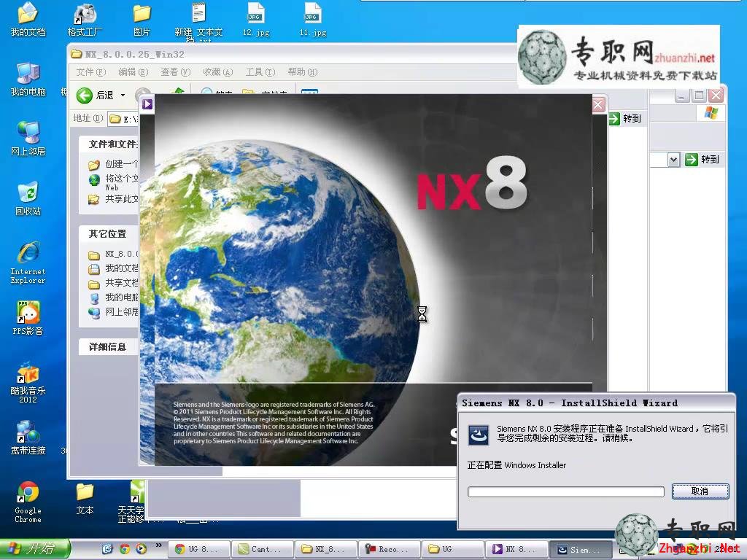Image resolution: width=747 pixels, height=560 pixels.
Task: Expand hidden Quick Launch icons chevron
Action: click(158, 545)
